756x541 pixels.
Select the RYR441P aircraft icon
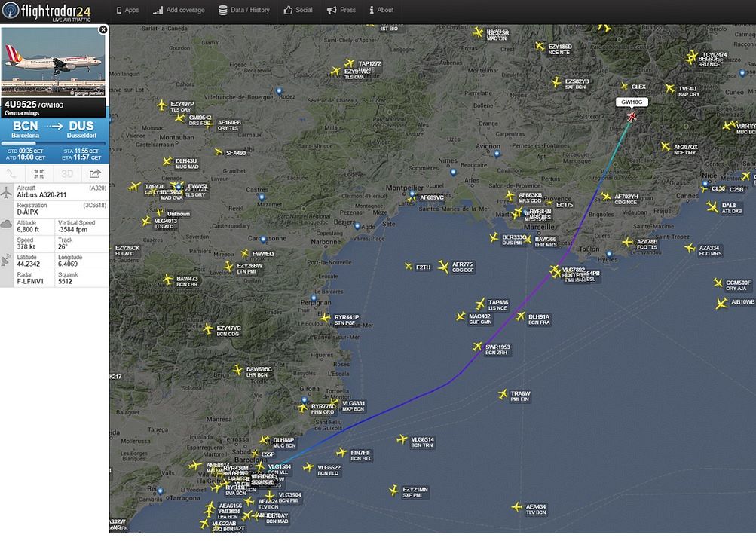(x=326, y=318)
